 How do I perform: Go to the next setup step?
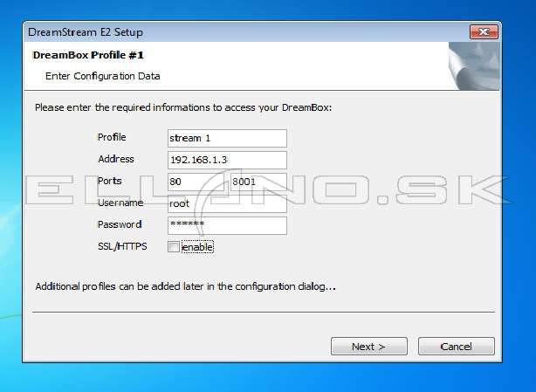point(369,347)
